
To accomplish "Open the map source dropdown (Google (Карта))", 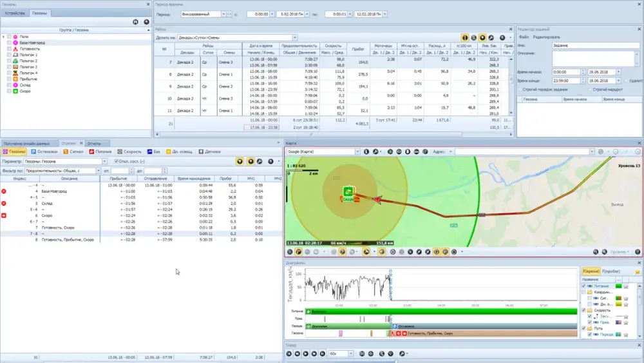I will 357,152.
